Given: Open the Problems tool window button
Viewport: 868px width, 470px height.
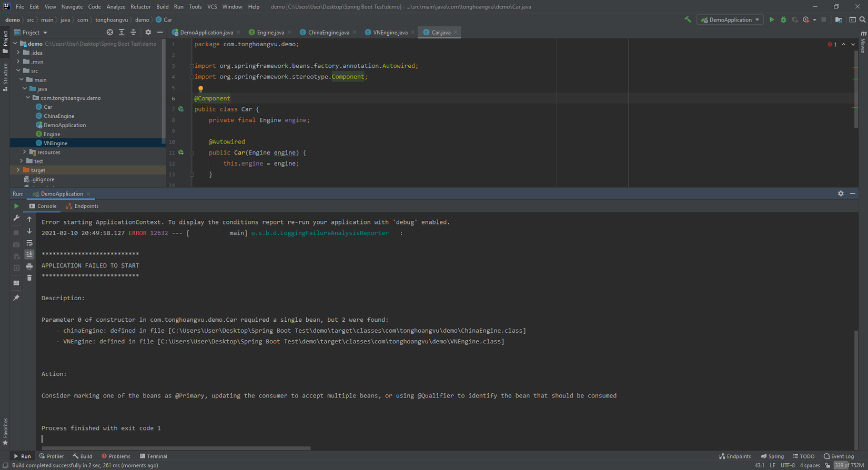Looking at the screenshot, I should (x=116, y=456).
